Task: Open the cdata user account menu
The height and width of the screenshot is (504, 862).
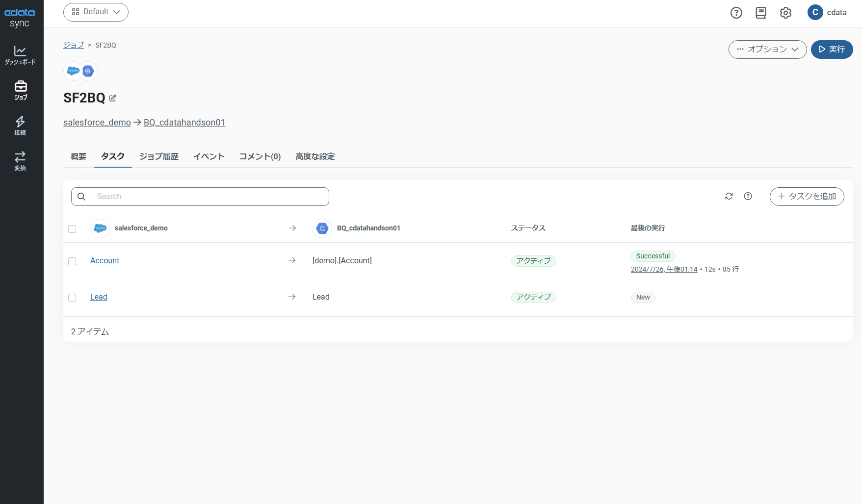Action: click(827, 13)
